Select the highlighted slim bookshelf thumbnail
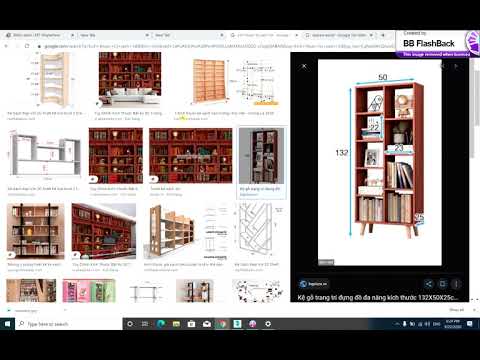The width and height of the screenshot is (480, 360). tap(262, 156)
